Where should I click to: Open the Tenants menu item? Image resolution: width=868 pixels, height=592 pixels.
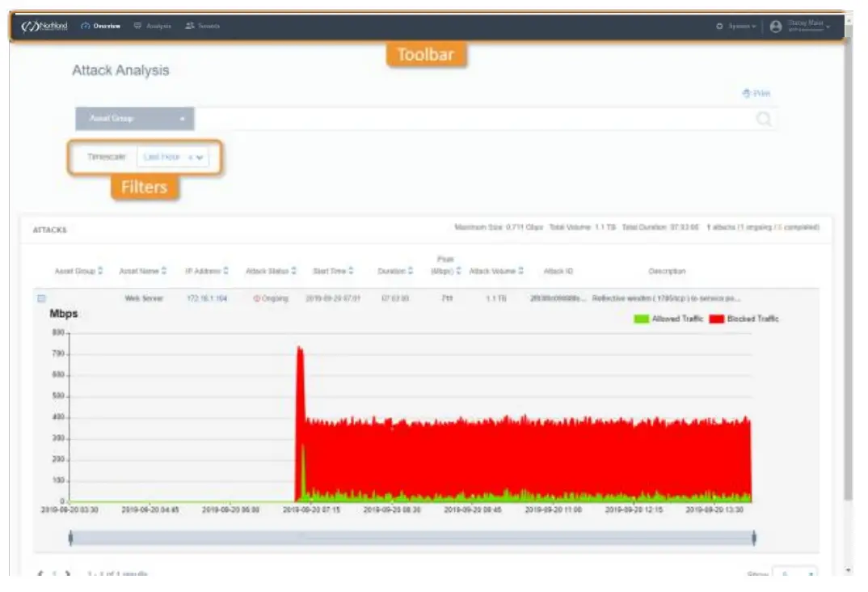(203, 26)
